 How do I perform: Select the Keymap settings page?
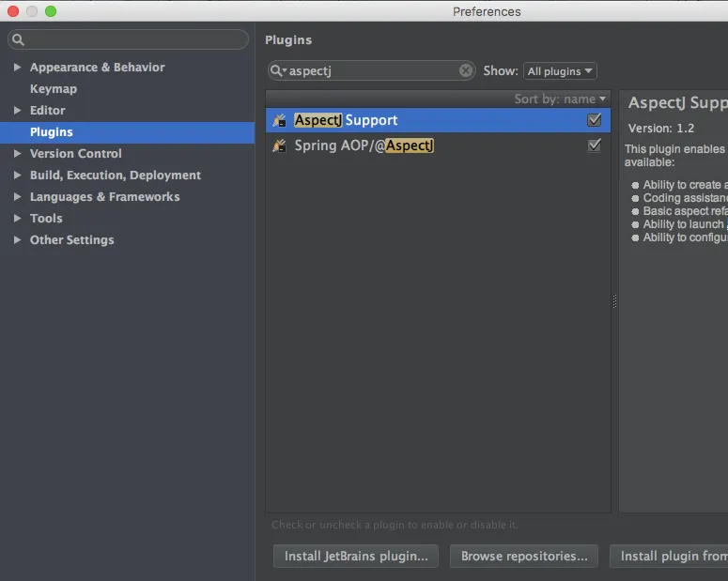coord(54,88)
